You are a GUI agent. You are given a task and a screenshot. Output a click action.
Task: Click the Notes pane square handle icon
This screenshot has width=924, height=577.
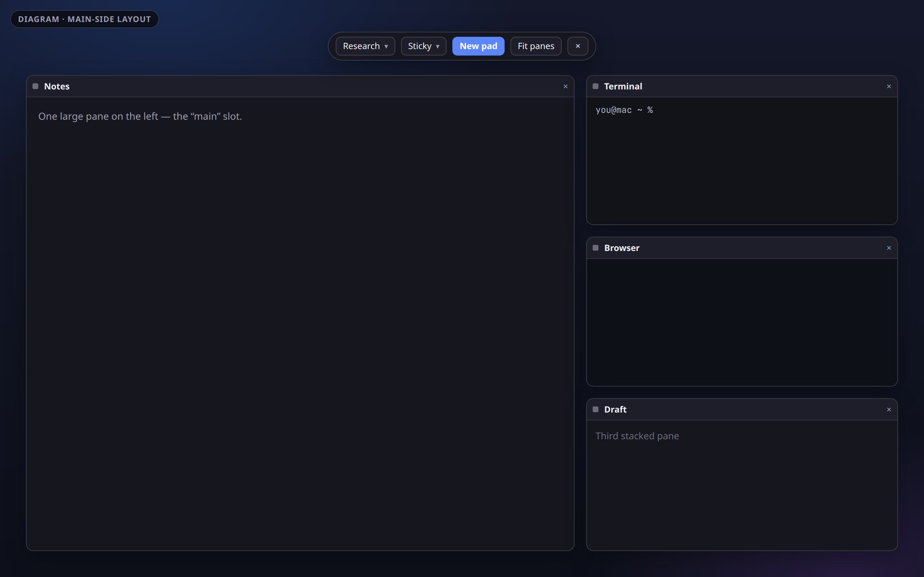(x=35, y=86)
